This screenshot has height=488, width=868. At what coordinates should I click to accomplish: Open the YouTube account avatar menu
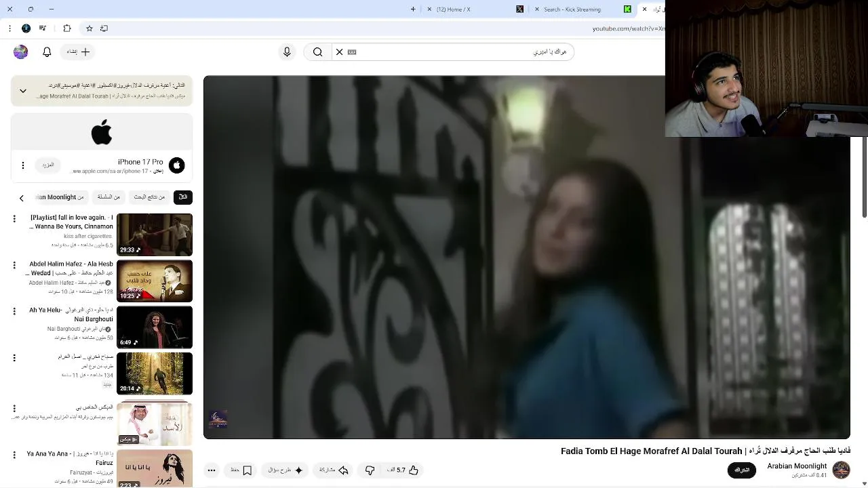[x=21, y=52]
